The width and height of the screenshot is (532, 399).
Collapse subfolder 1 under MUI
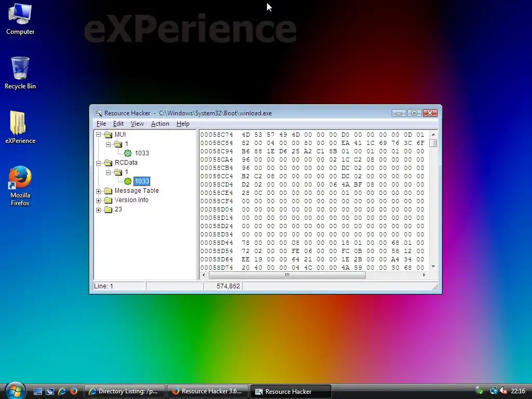(108, 144)
